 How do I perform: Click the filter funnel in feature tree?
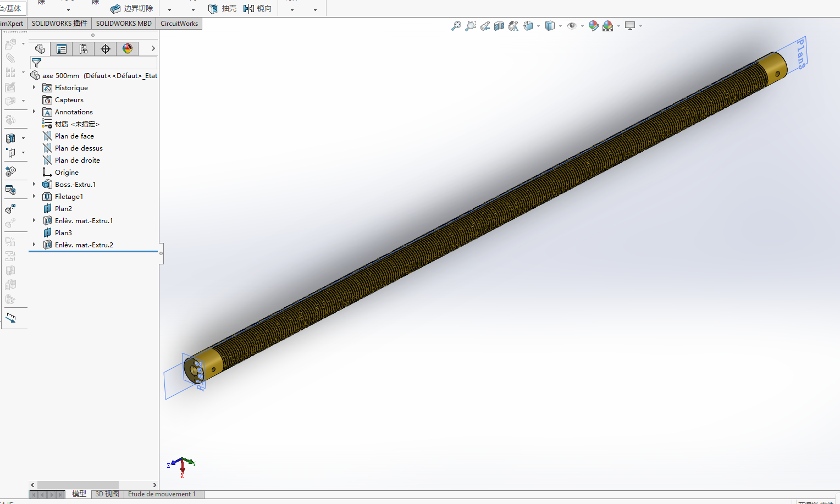click(x=37, y=63)
